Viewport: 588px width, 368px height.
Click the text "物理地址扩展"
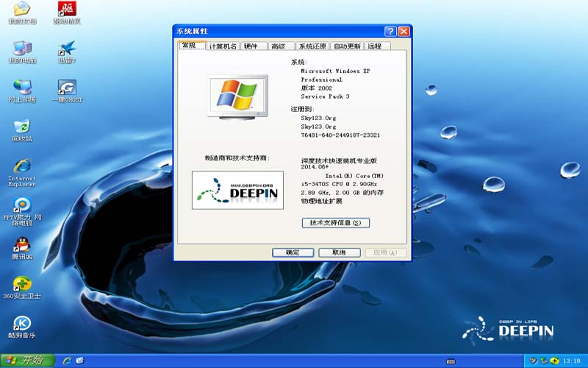pyautogui.click(x=321, y=201)
